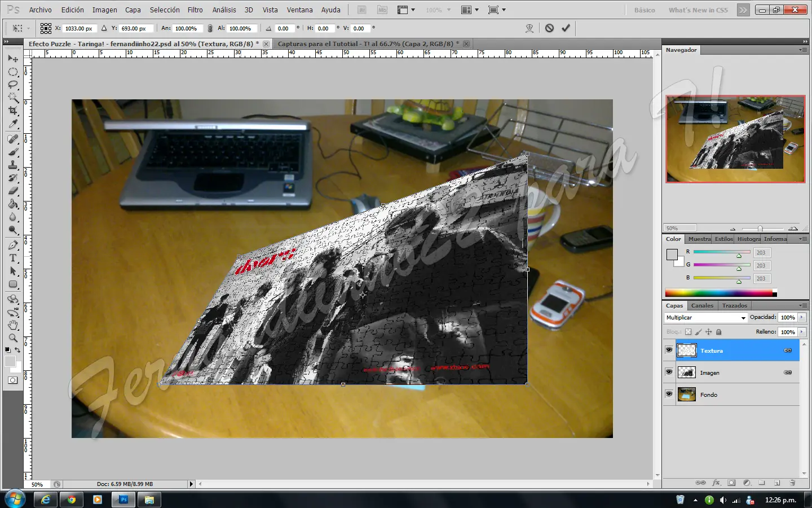Image resolution: width=812 pixels, height=508 pixels.
Task: Open the Multiplicar blend mode dropdown
Action: click(705, 318)
